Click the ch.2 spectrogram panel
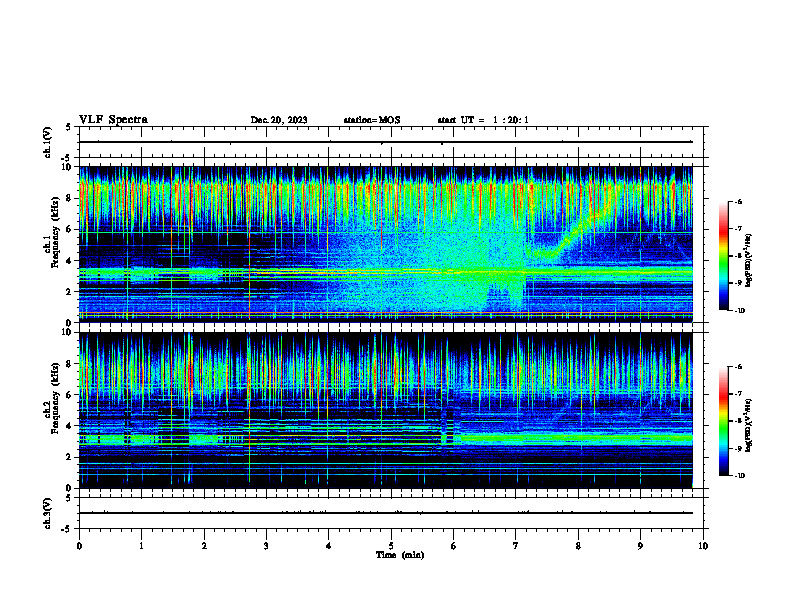This screenshot has height=612, width=792. (385, 410)
